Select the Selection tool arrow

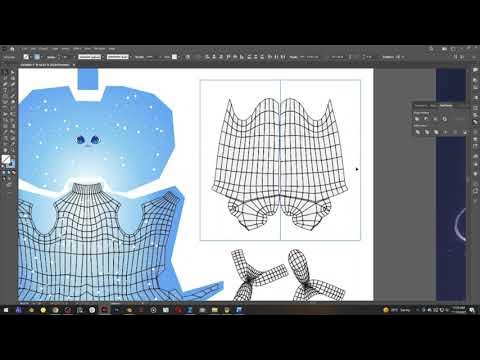(5, 72)
